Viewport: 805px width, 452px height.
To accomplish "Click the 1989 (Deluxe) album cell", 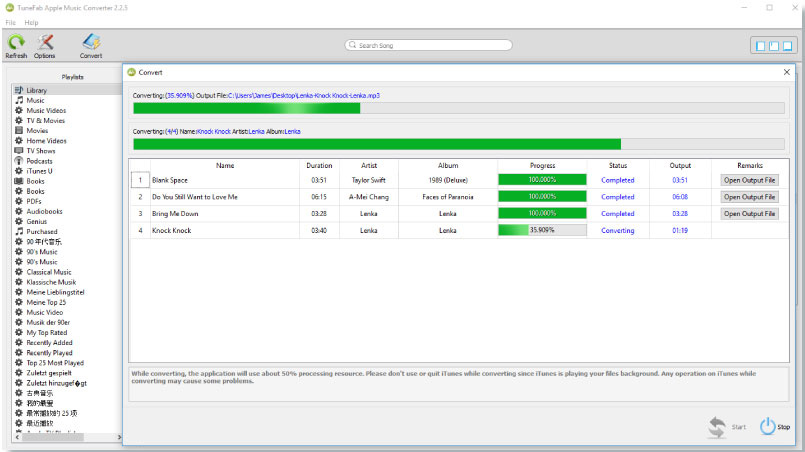I will pos(448,180).
